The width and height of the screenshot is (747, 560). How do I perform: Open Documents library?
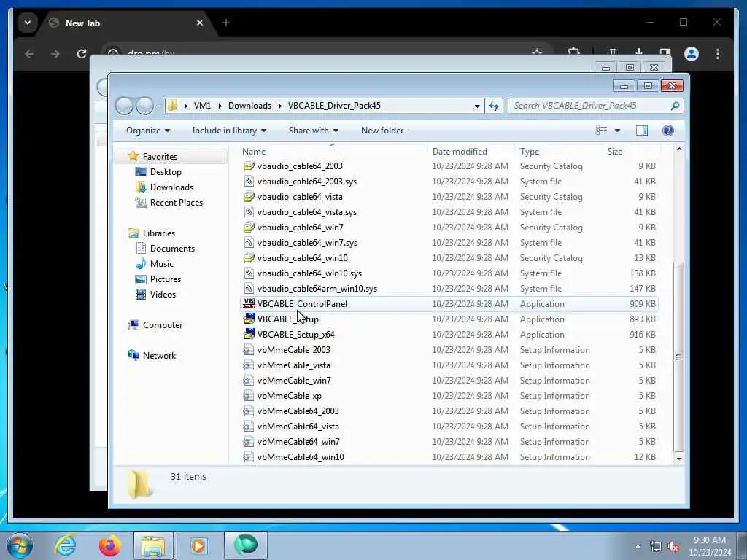(x=172, y=249)
